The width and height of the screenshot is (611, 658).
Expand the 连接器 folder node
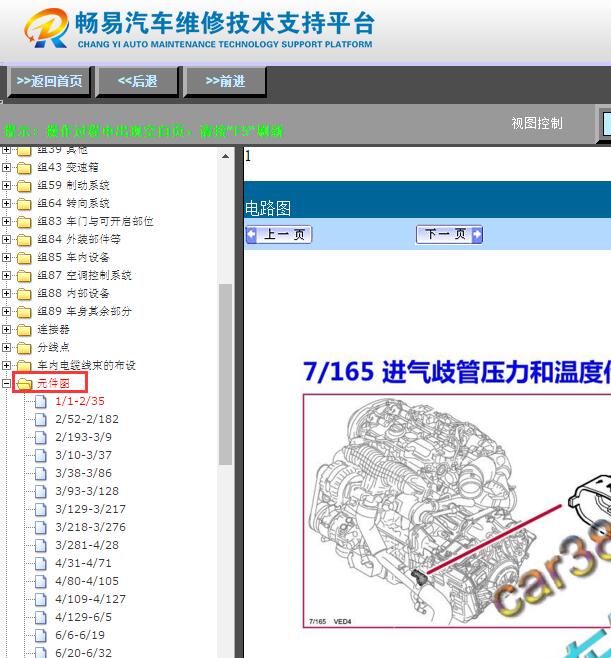[x=6, y=329]
